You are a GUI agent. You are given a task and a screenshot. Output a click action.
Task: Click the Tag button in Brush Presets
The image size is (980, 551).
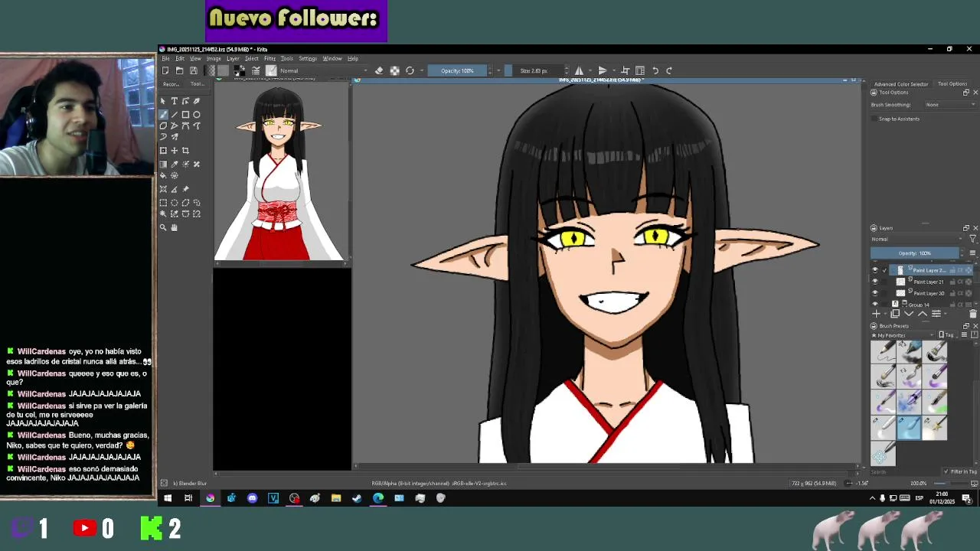click(x=948, y=335)
